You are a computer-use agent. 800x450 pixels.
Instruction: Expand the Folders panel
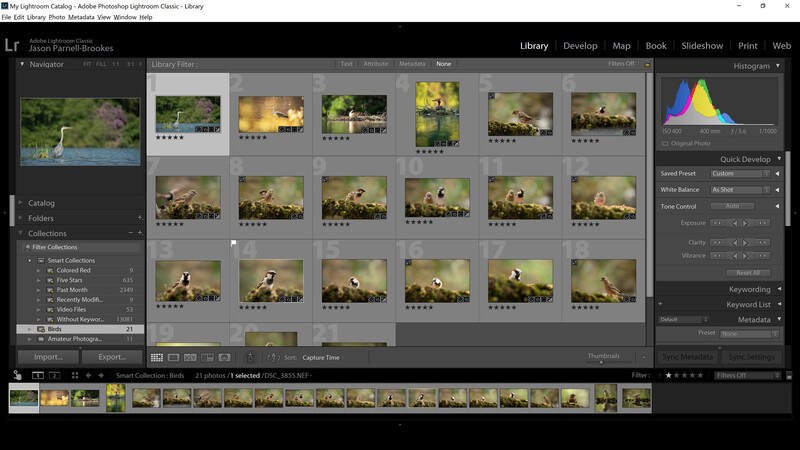(20, 218)
